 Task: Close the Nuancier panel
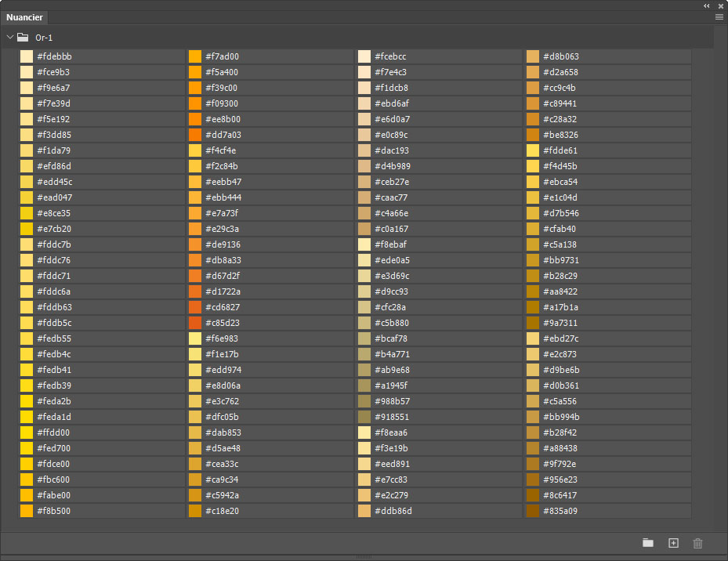click(721, 6)
